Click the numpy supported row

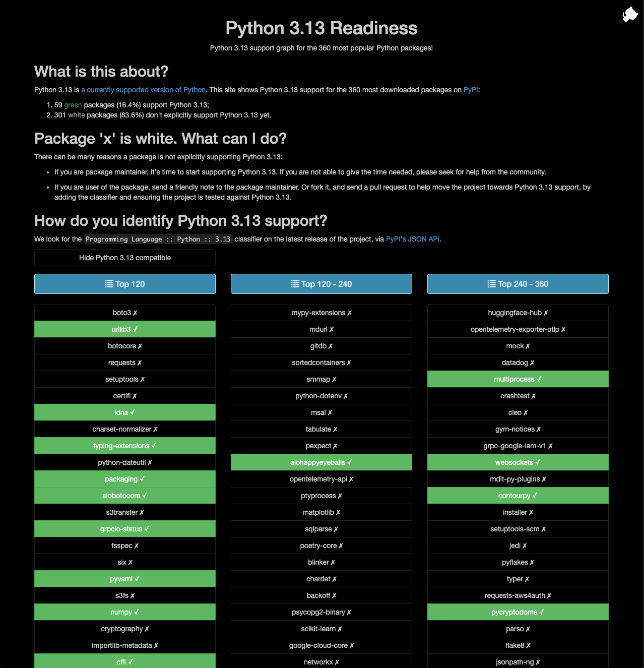coord(125,612)
